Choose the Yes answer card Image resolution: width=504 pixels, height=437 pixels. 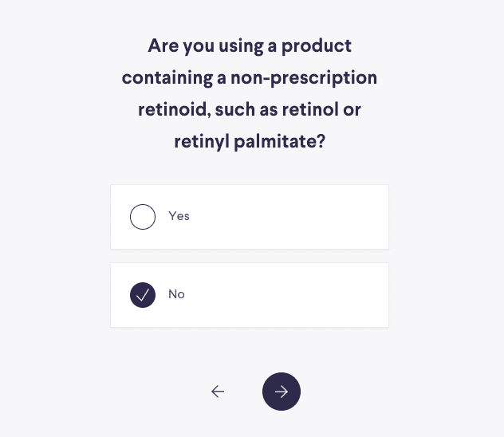[x=249, y=217]
